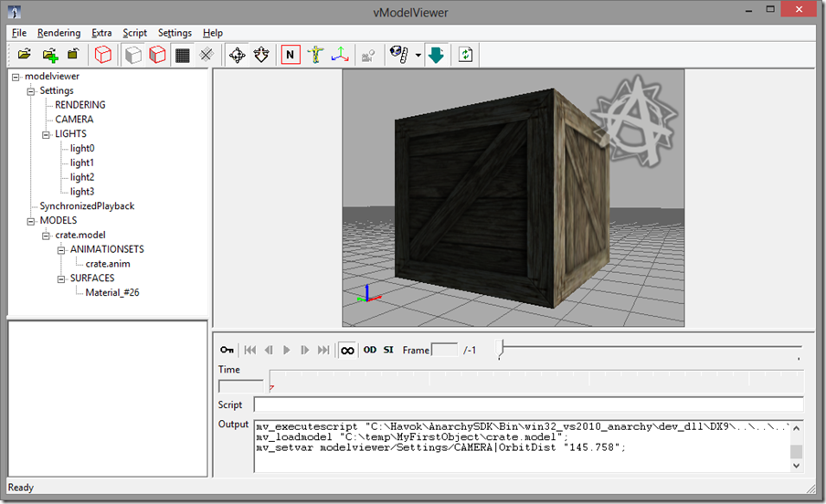The height and width of the screenshot is (504, 826).
Task: Collapse the LIGHTS tree node
Action: [x=46, y=134]
